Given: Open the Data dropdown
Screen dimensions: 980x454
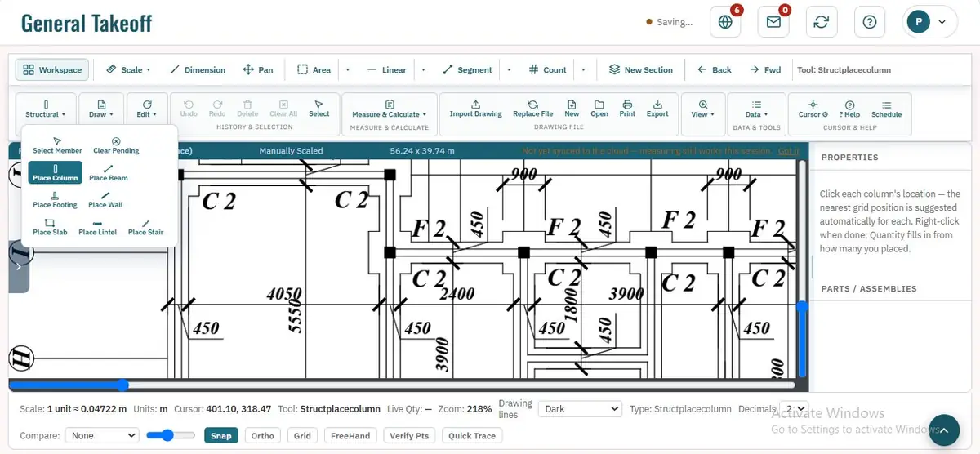Looking at the screenshot, I should coord(756,109).
